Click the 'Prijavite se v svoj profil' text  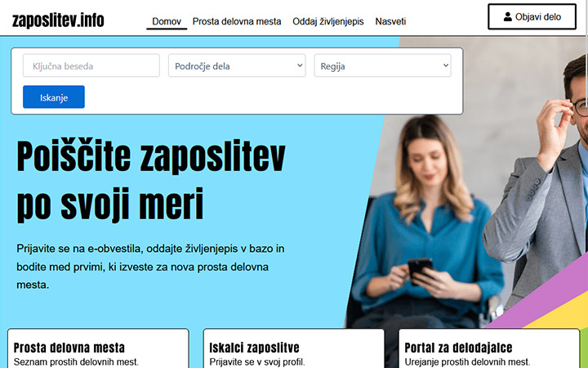257,361
